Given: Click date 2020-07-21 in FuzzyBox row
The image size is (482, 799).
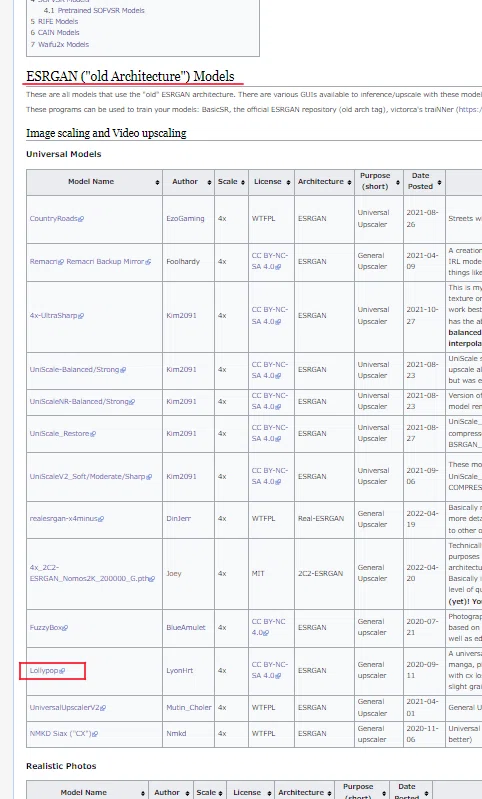Looking at the screenshot, I should pos(422,627).
